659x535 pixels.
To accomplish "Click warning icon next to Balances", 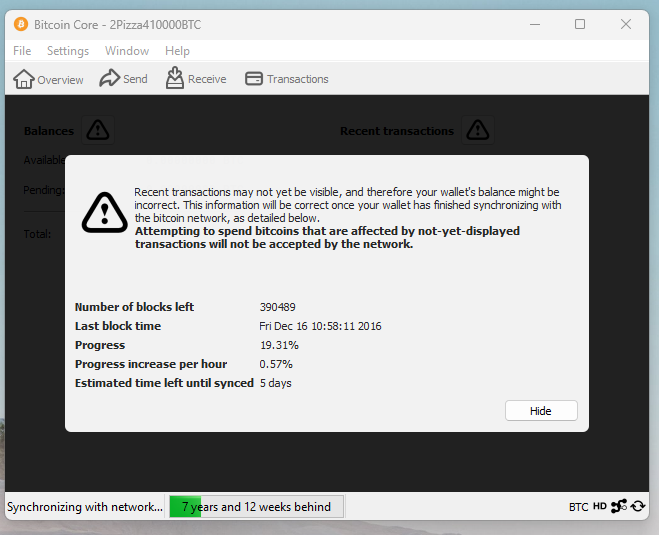I will pyautogui.click(x=98, y=130).
